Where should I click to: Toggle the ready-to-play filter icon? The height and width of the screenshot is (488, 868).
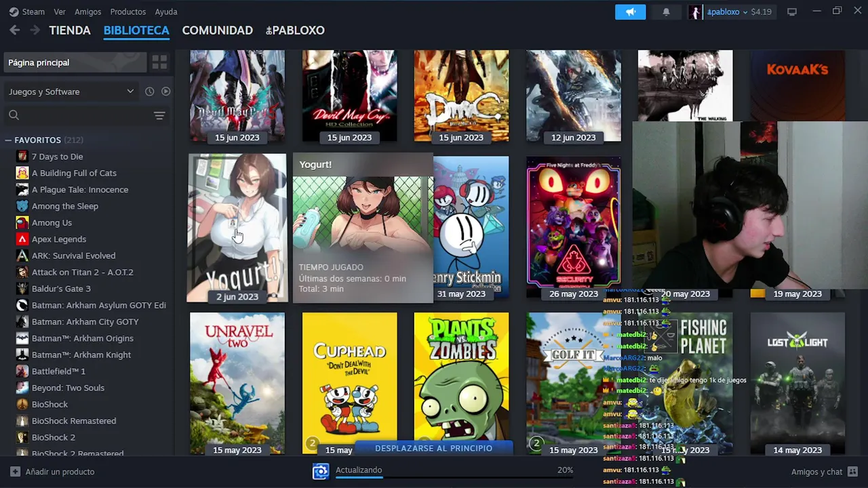165,91
